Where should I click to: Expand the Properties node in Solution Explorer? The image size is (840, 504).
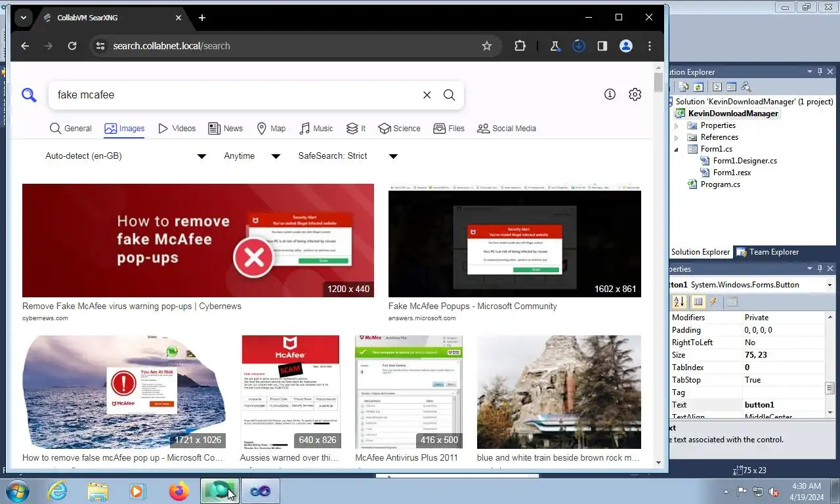tap(677, 125)
